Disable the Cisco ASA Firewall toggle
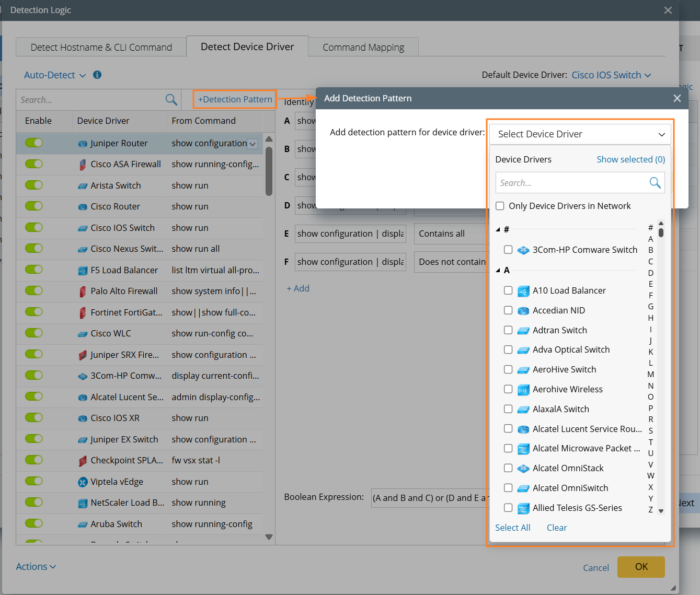Image resolution: width=700 pixels, height=595 pixels. coord(34,164)
